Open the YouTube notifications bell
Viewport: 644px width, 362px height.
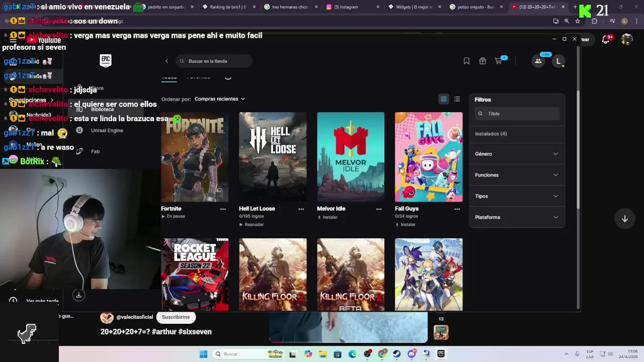click(x=606, y=39)
